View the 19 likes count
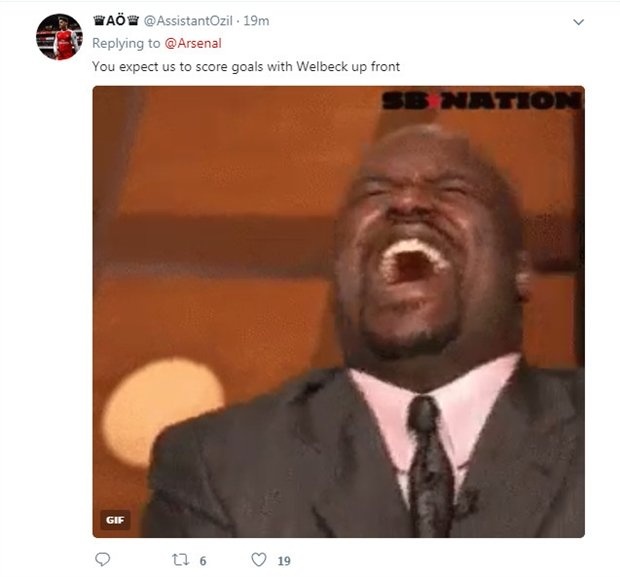 tap(284, 561)
